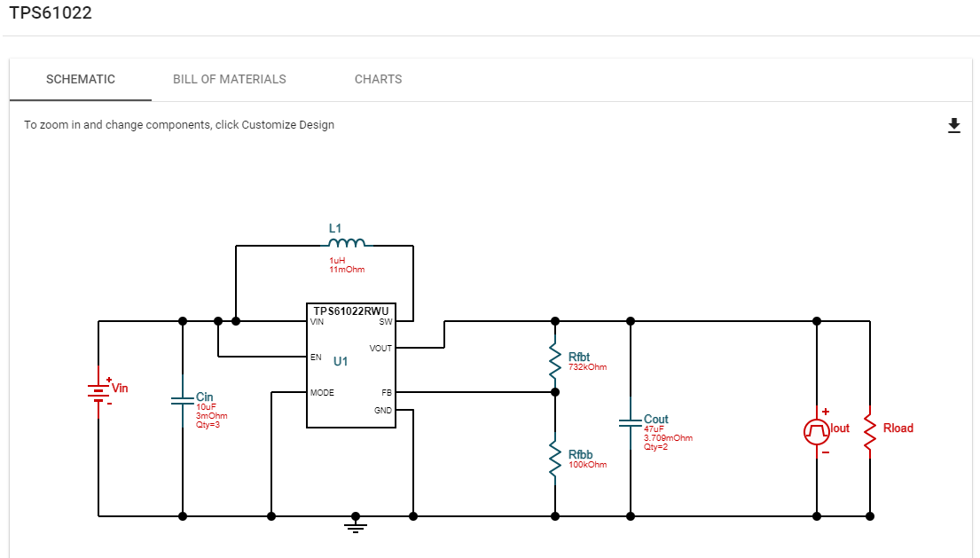Click the Qty=3 label under Cin
This screenshot has height=558, width=980.
(208, 425)
